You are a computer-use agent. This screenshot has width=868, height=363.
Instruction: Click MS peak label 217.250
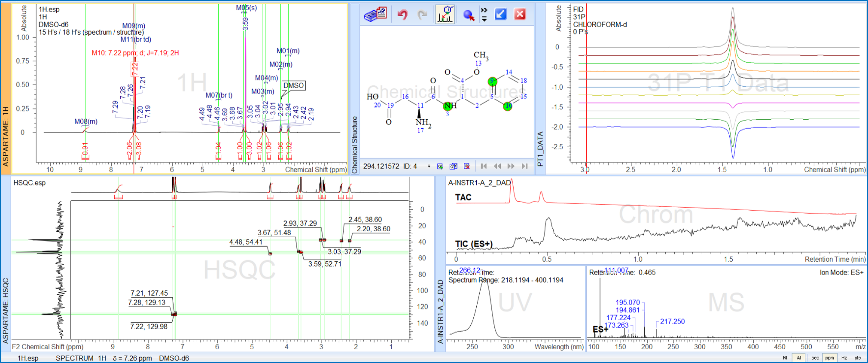pos(673,321)
